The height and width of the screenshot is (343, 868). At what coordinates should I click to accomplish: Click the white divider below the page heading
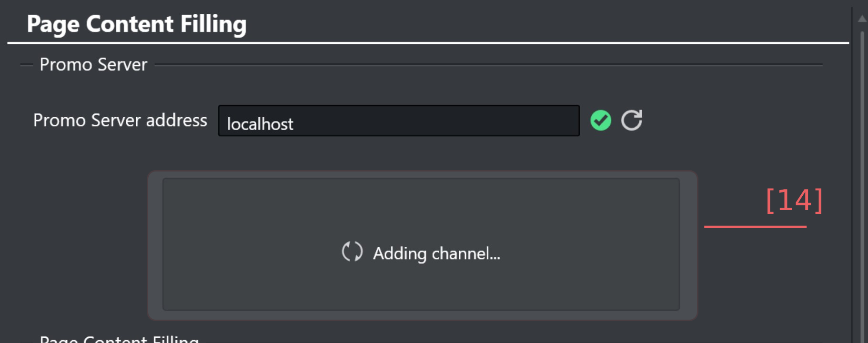coord(428,43)
